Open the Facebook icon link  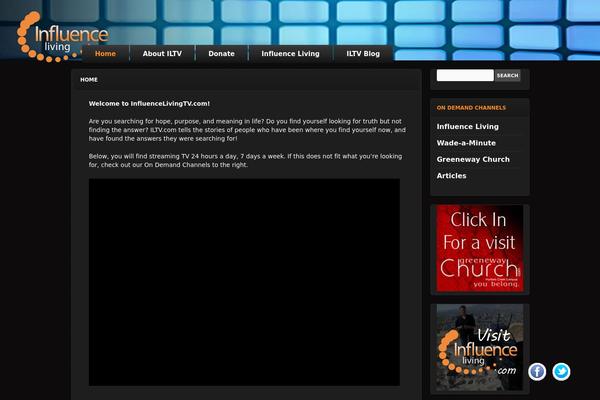[x=537, y=372]
